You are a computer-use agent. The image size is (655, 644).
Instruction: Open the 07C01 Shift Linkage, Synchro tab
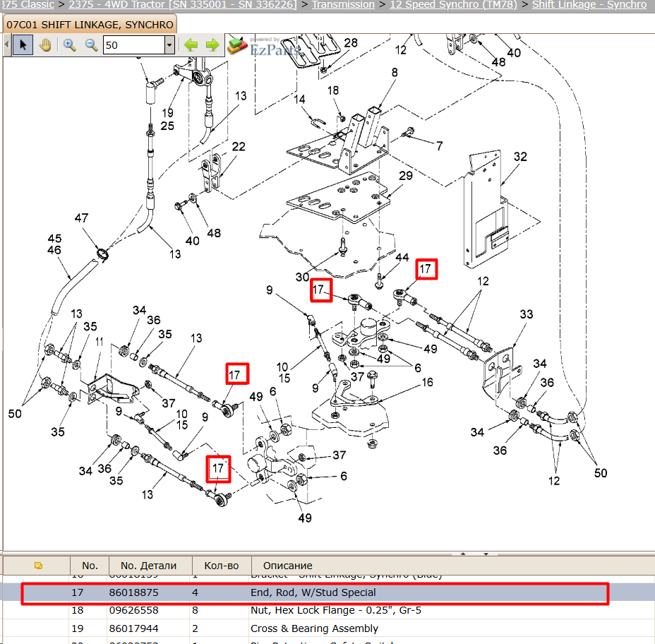coord(90,25)
